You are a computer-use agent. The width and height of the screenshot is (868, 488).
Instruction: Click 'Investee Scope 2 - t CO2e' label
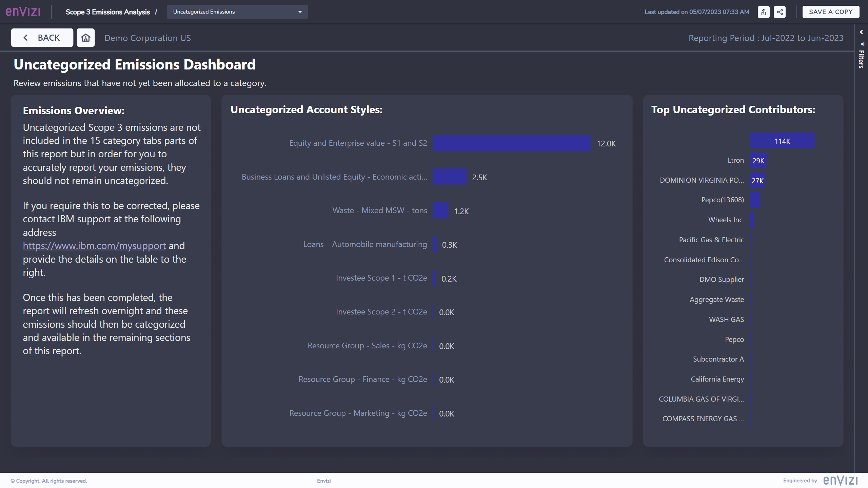381,312
